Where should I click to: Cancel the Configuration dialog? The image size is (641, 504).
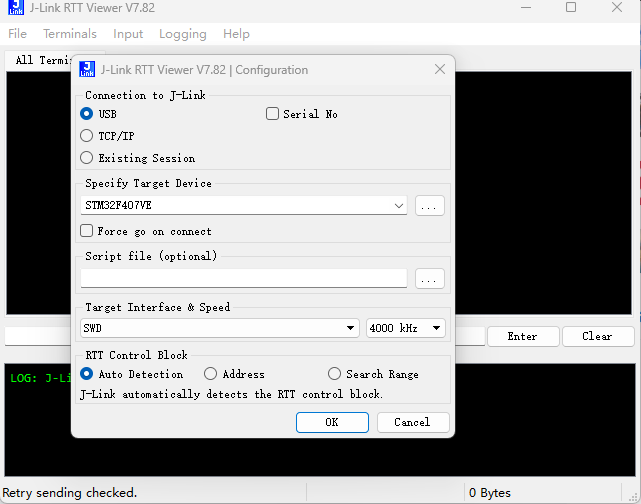coord(413,422)
